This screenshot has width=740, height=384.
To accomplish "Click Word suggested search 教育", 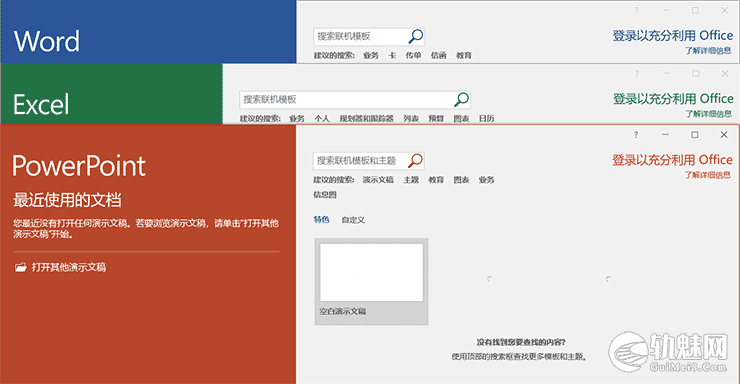I will click(464, 55).
